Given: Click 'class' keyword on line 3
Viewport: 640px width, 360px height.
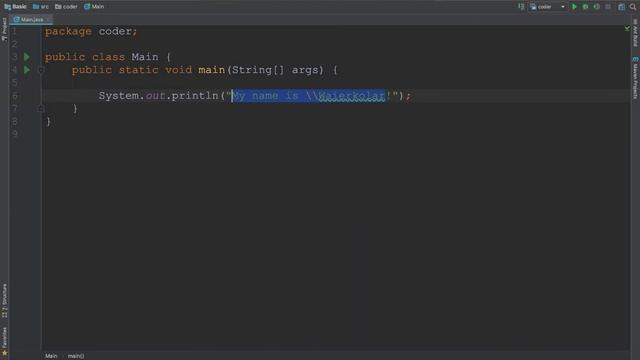Looking at the screenshot, I should click(x=108, y=57).
